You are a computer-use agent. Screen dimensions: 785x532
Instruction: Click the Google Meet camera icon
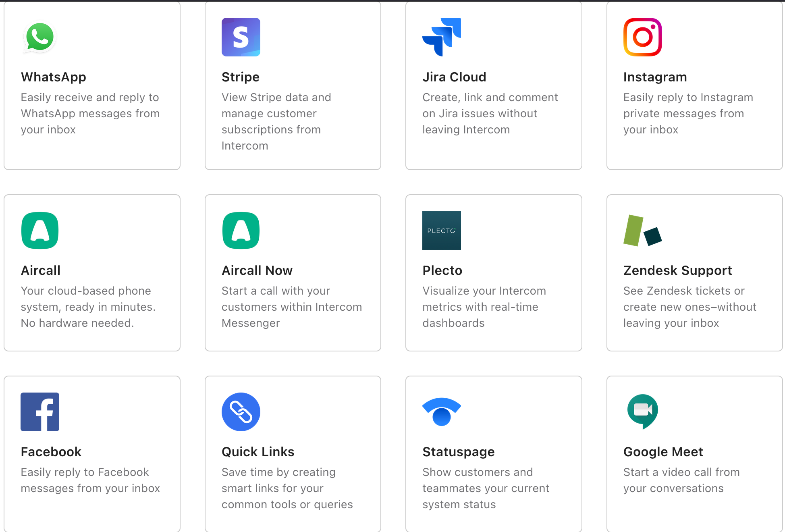point(643,412)
